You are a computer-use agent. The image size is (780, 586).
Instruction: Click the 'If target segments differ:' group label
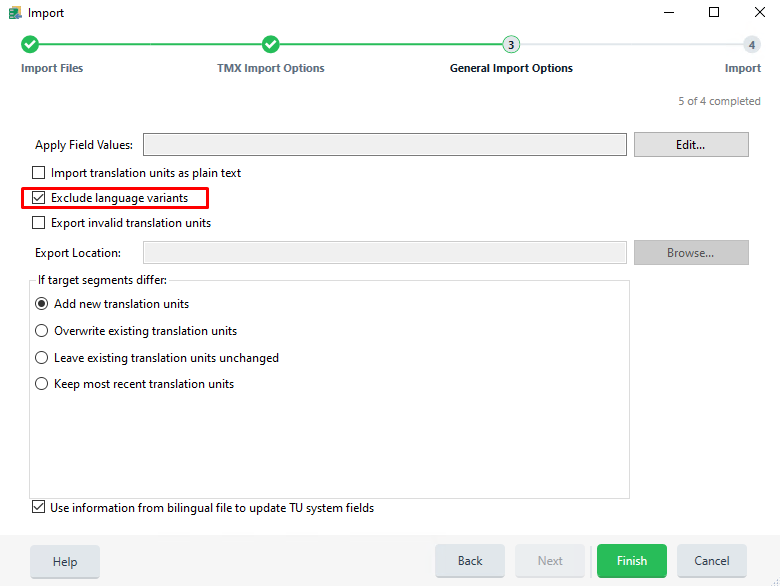102,280
